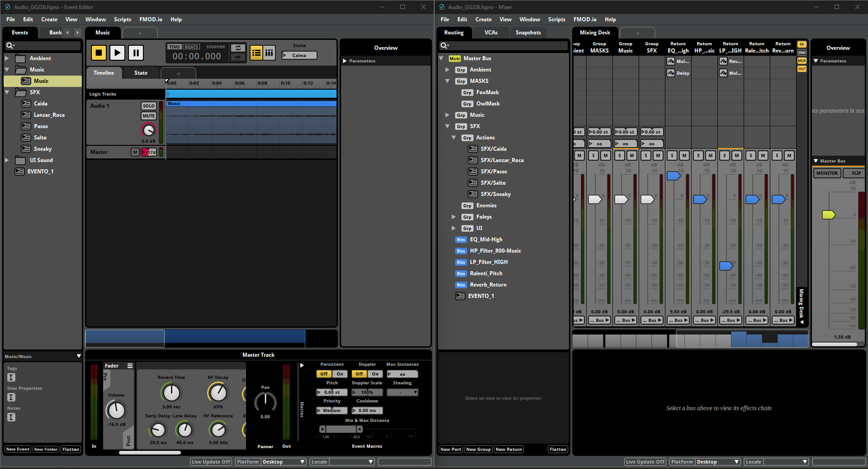Screen dimensions: 868x469
Task: Select SFX/Pasos in the routing tree
Action: pyautogui.click(x=493, y=172)
